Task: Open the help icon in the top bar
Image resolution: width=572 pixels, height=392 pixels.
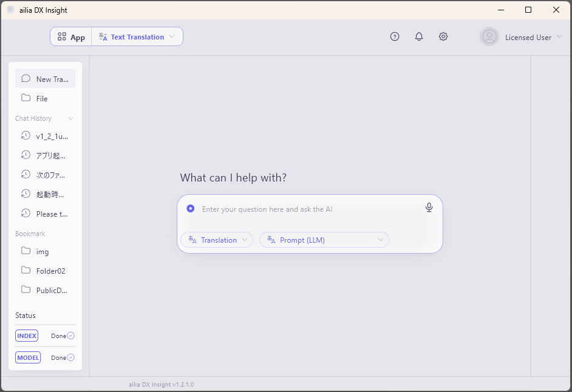Action: coord(395,36)
